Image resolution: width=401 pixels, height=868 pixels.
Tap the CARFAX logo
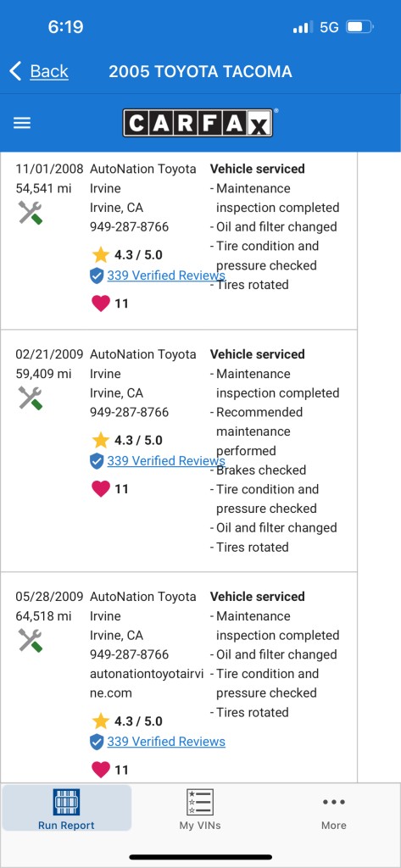point(198,123)
